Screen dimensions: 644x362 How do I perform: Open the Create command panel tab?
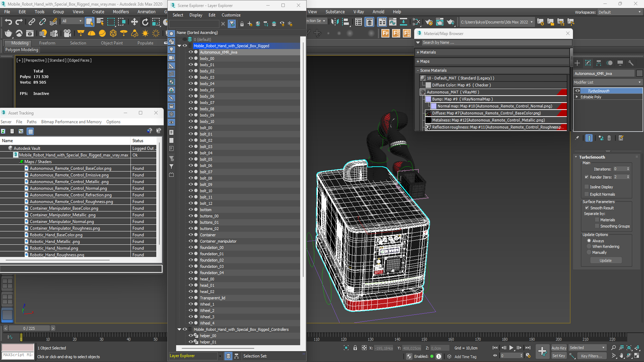pyautogui.click(x=577, y=63)
